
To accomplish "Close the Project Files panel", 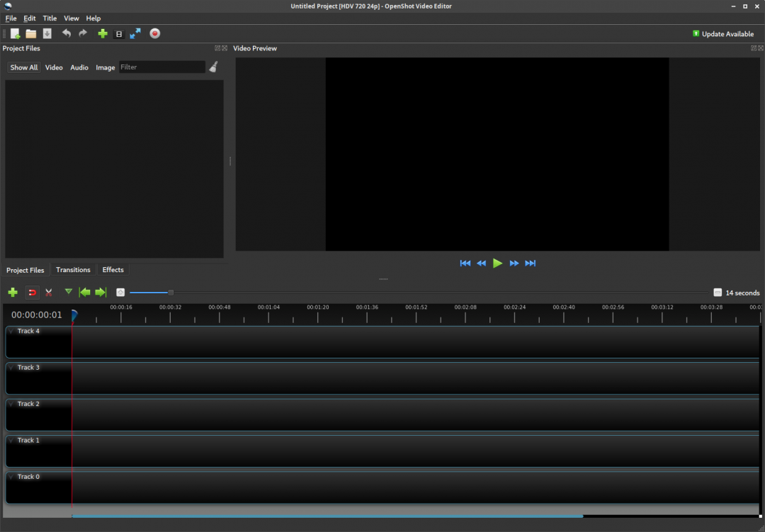I will point(225,48).
